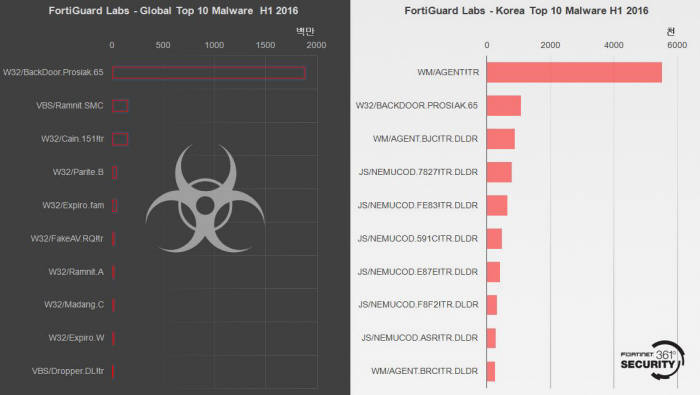Click the 2000 axis tick on global chart
The height and width of the screenshot is (395, 700).
click(316, 45)
